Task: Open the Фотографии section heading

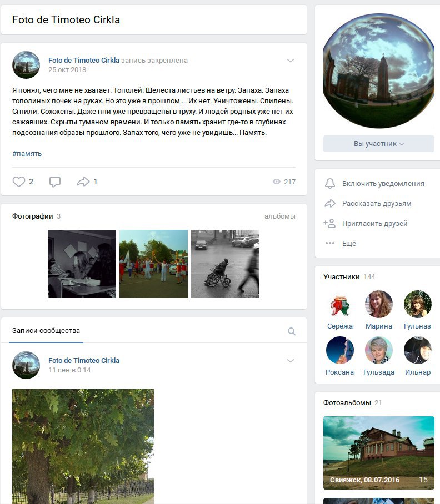Action: (x=32, y=216)
